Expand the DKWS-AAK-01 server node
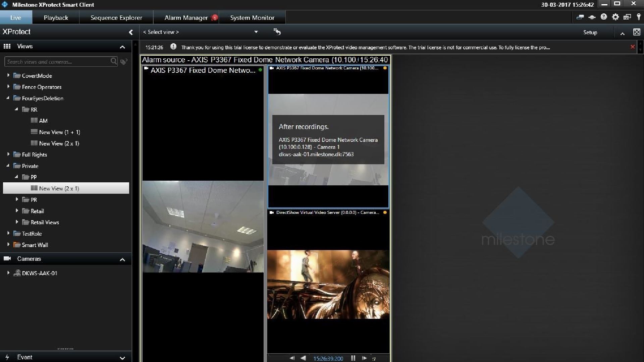 (8, 273)
